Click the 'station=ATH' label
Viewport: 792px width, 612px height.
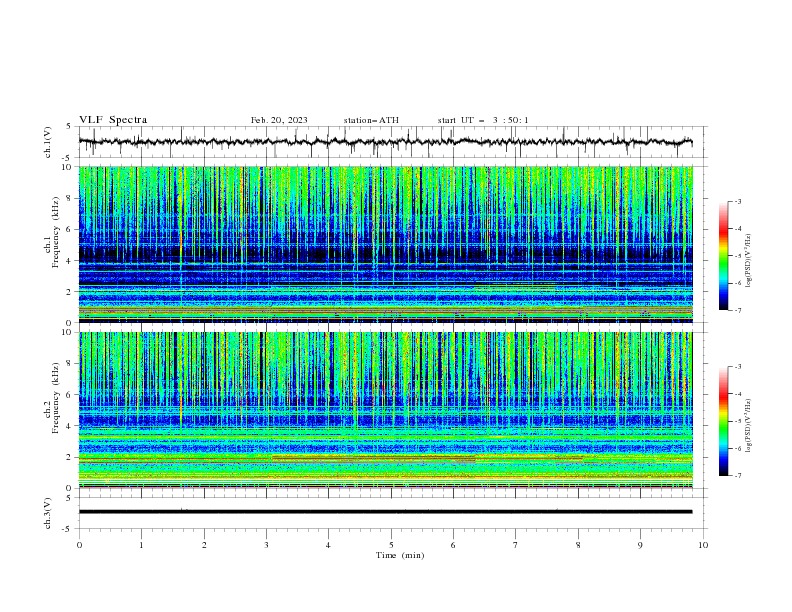click(371, 120)
